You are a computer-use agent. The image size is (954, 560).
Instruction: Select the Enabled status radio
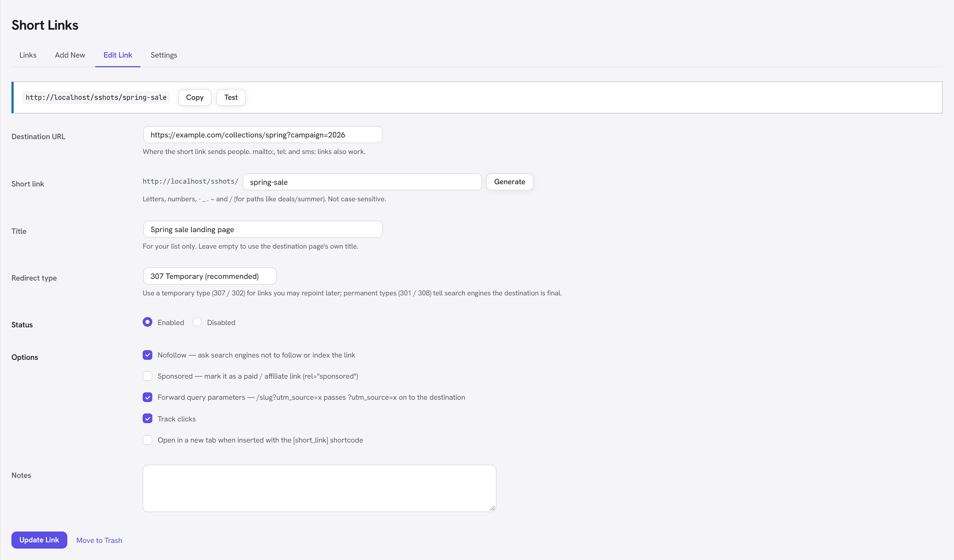click(x=148, y=322)
